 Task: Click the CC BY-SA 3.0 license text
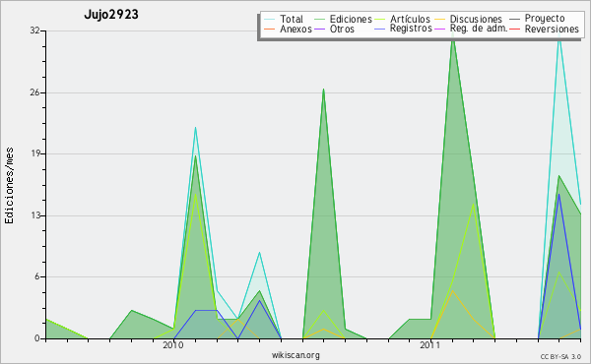[x=560, y=356]
